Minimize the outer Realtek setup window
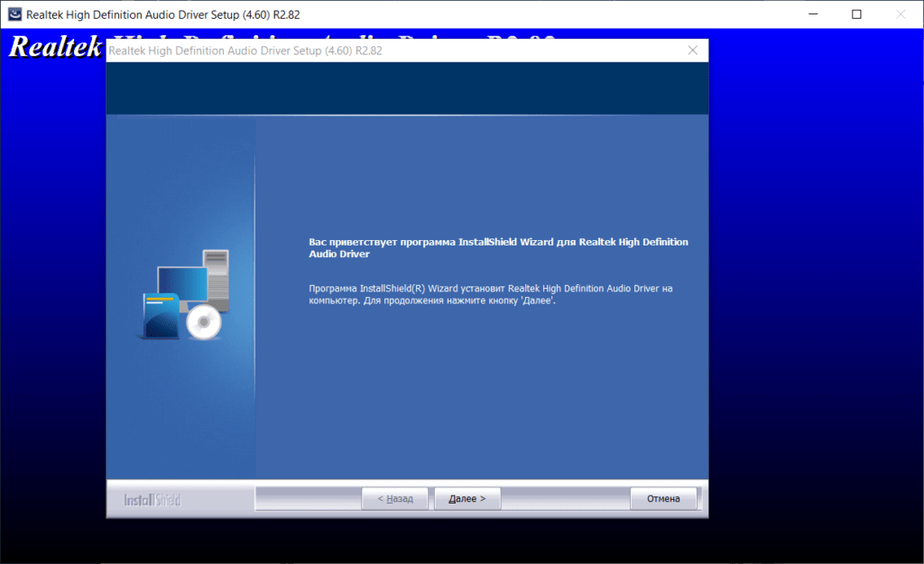This screenshot has width=924, height=564. pos(814,14)
